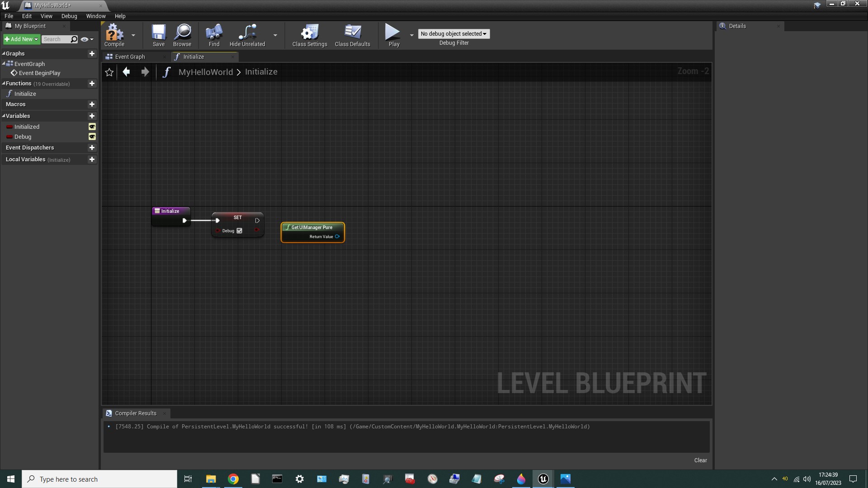Add a new variable with Variables plus
The image size is (868, 488).
(92, 116)
